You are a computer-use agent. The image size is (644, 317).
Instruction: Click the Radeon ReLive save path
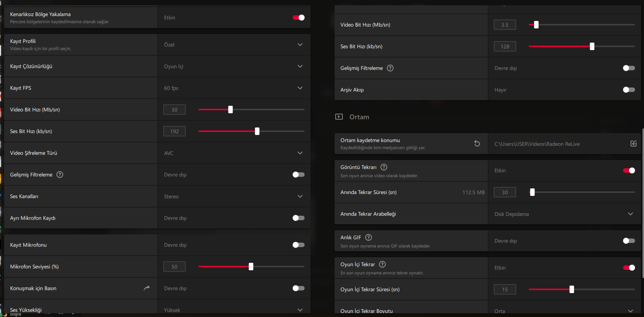pos(537,144)
